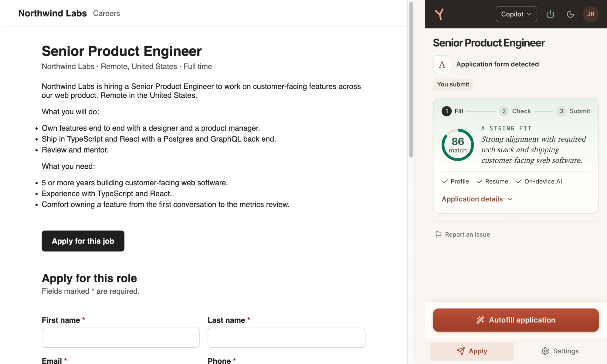Click the You submit badge
The height and width of the screenshot is (364, 607).
(x=453, y=84)
